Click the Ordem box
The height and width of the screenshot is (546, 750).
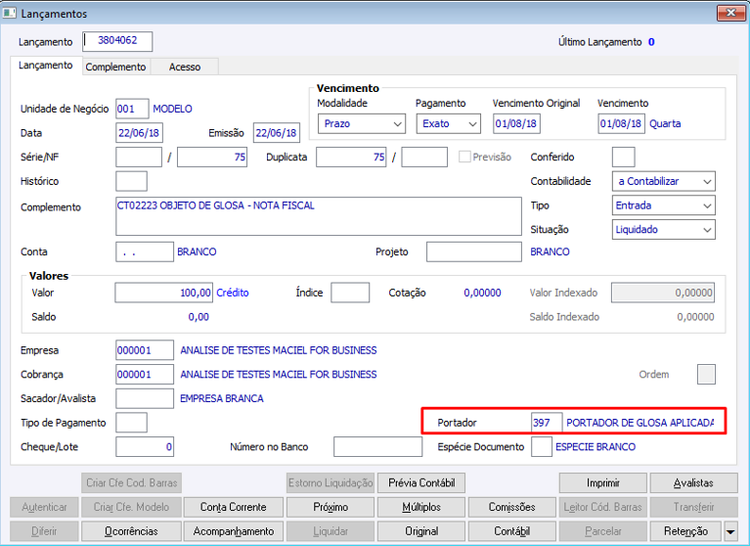[706, 374]
